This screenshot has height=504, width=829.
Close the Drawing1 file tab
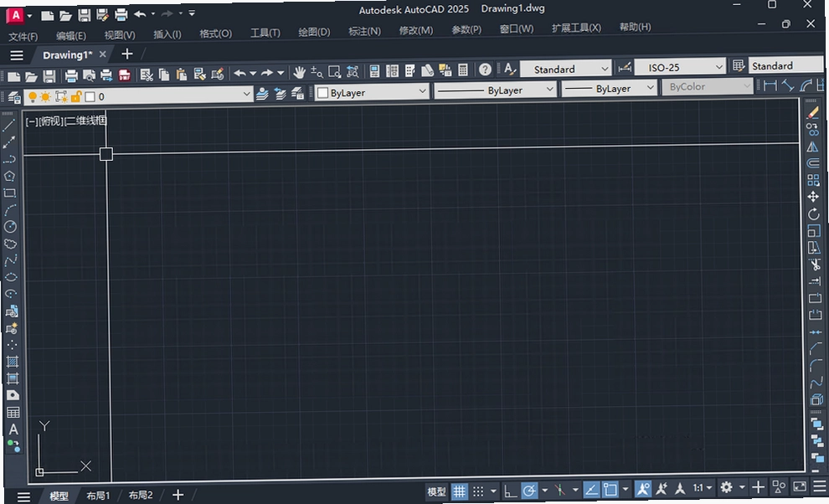click(102, 54)
